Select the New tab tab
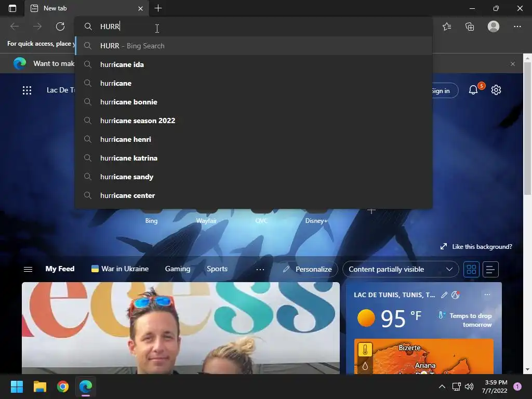The height and width of the screenshot is (399, 532). [x=87, y=8]
